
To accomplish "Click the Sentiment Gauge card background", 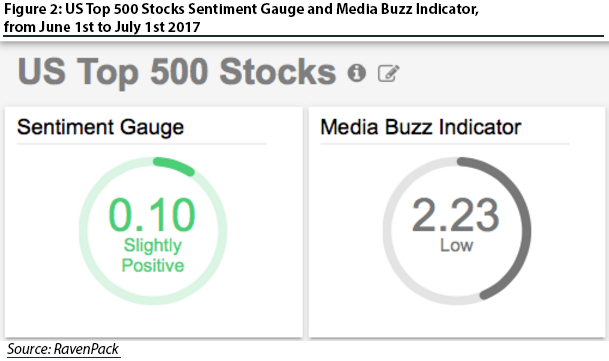I will [x=153, y=319].
